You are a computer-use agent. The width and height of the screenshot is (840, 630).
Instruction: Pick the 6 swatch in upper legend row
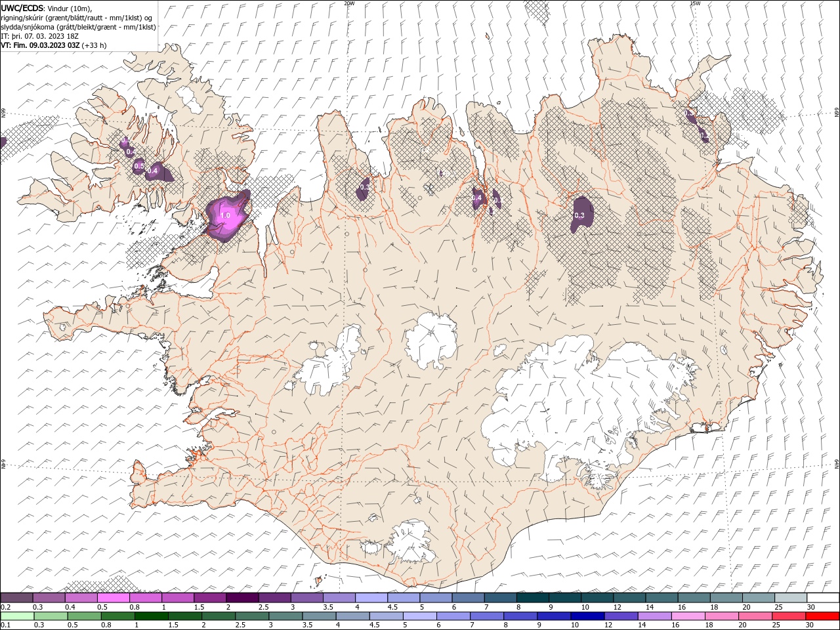pyautogui.click(x=468, y=598)
